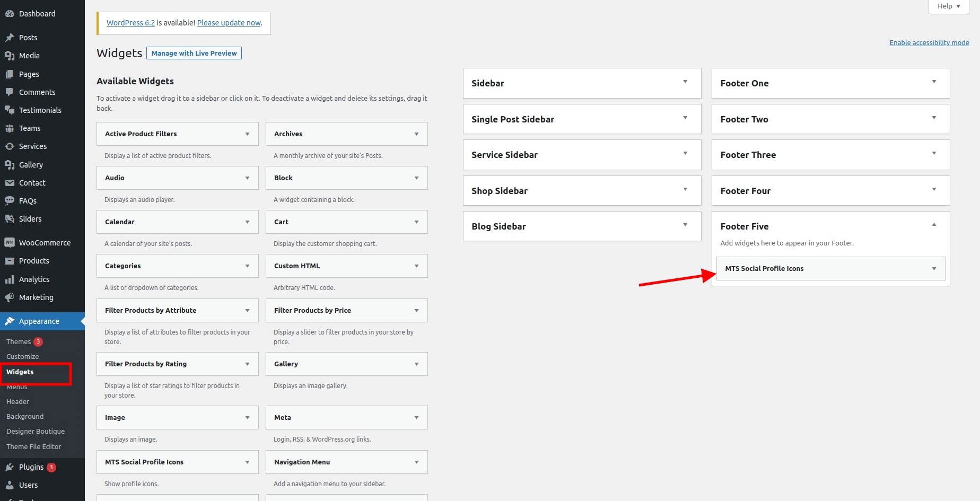Expand the Footer Two area

click(x=830, y=119)
